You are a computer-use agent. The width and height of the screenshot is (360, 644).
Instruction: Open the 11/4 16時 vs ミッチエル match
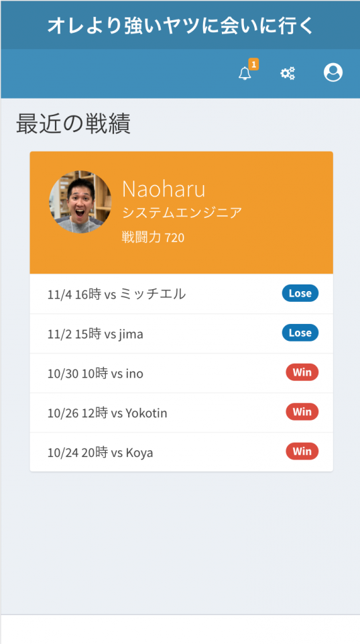[x=182, y=294]
